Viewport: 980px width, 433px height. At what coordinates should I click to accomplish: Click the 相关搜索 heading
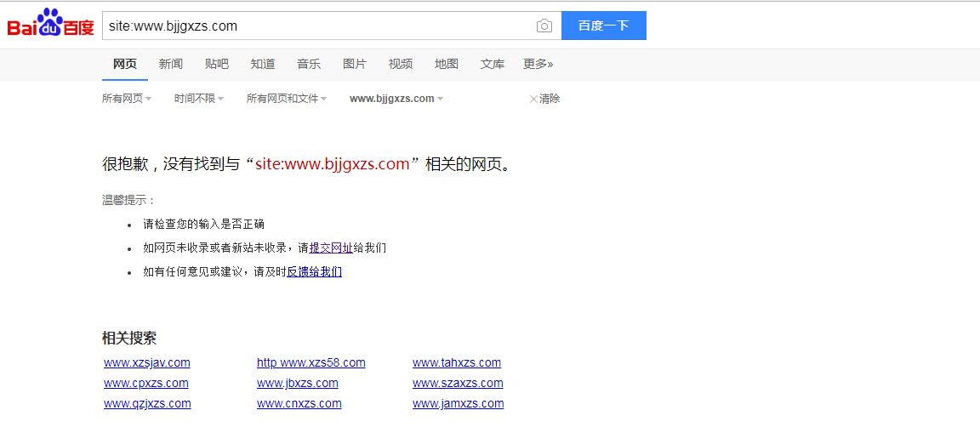pos(129,339)
